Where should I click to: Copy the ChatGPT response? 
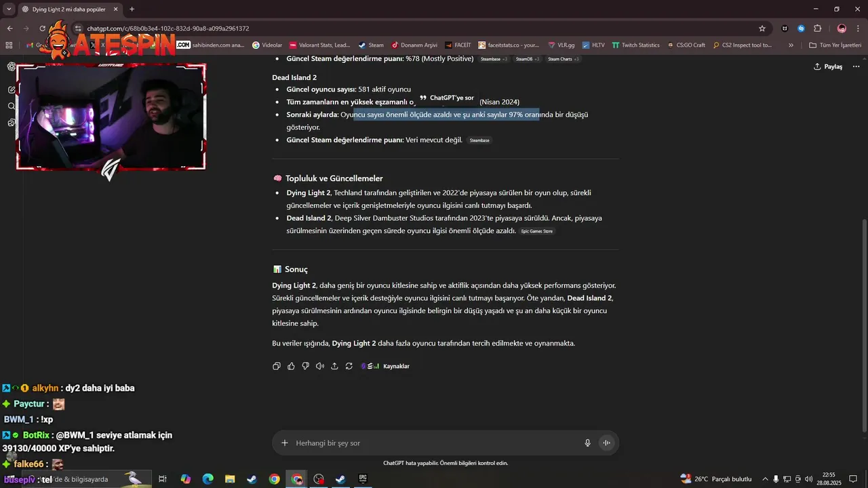[x=277, y=366]
